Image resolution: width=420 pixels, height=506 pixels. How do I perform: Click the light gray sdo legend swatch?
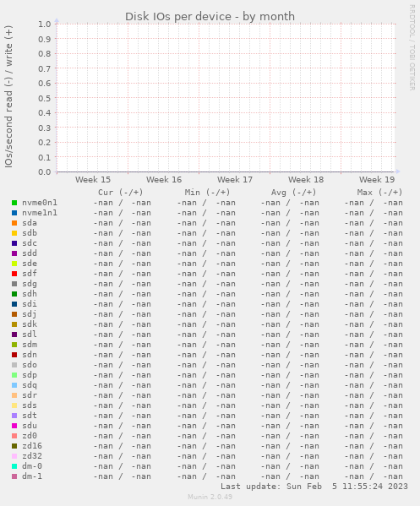point(14,365)
